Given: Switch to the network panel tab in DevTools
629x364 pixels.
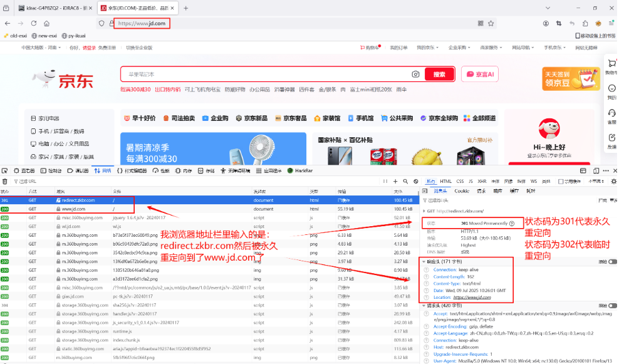Looking at the screenshot, I should tap(103, 171).
